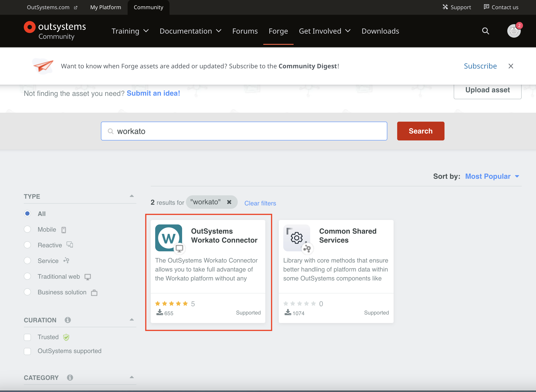Image resolution: width=536 pixels, height=392 pixels.
Task: Click the Workato Connector W logo thumbnail
Action: pyautogui.click(x=168, y=237)
